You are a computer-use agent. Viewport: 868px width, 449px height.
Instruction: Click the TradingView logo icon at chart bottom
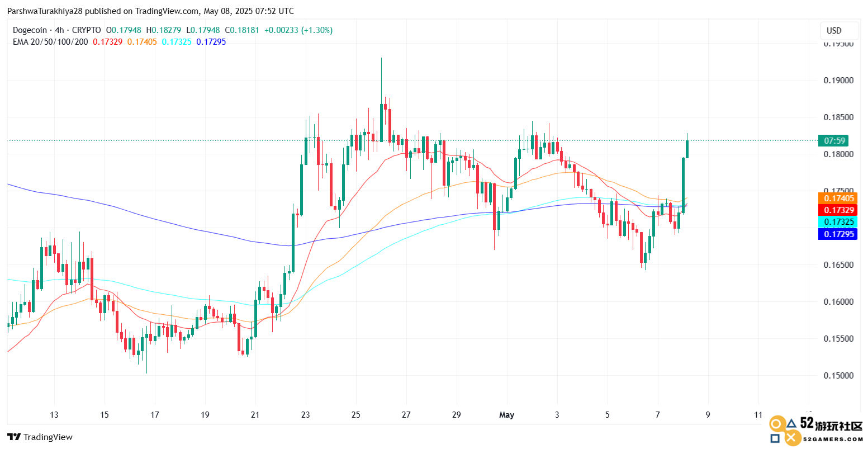tap(14, 437)
